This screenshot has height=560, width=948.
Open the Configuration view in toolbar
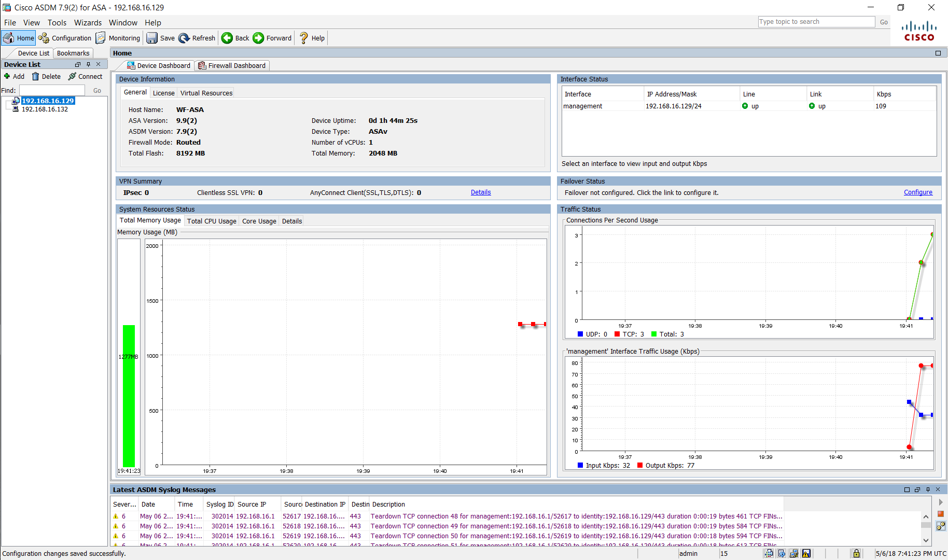[65, 38]
